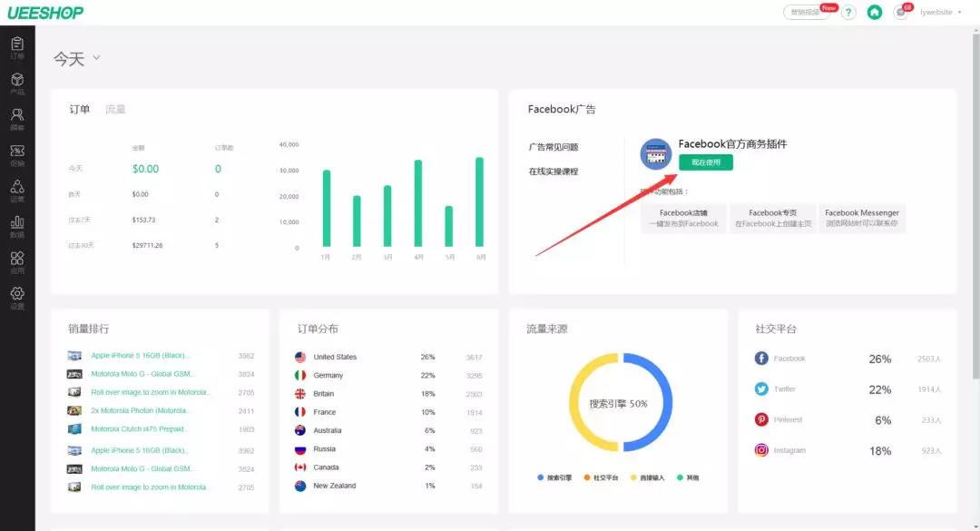Click the Australia flag icon
This screenshot has height=531, width=980.
(300, 430)
